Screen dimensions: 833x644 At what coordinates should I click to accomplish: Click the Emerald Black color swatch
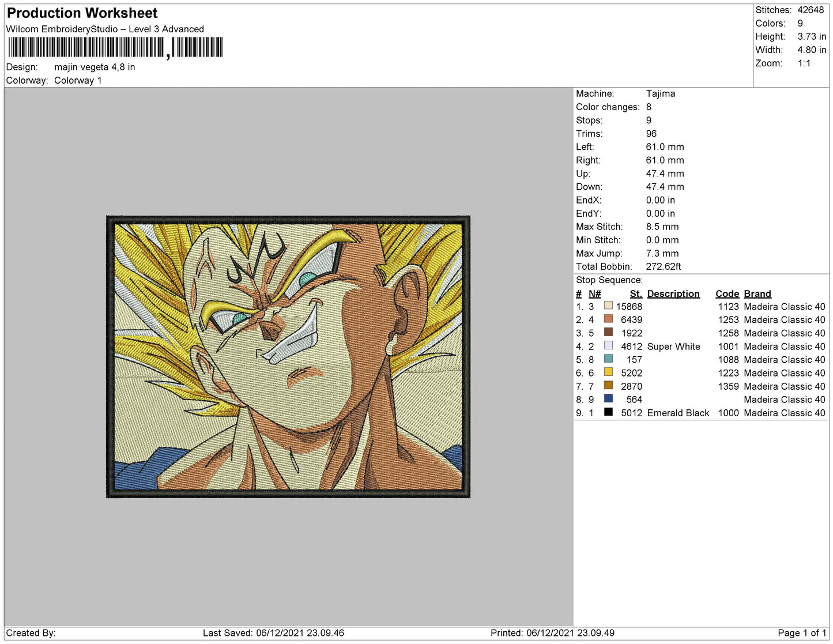coord(608,412)
